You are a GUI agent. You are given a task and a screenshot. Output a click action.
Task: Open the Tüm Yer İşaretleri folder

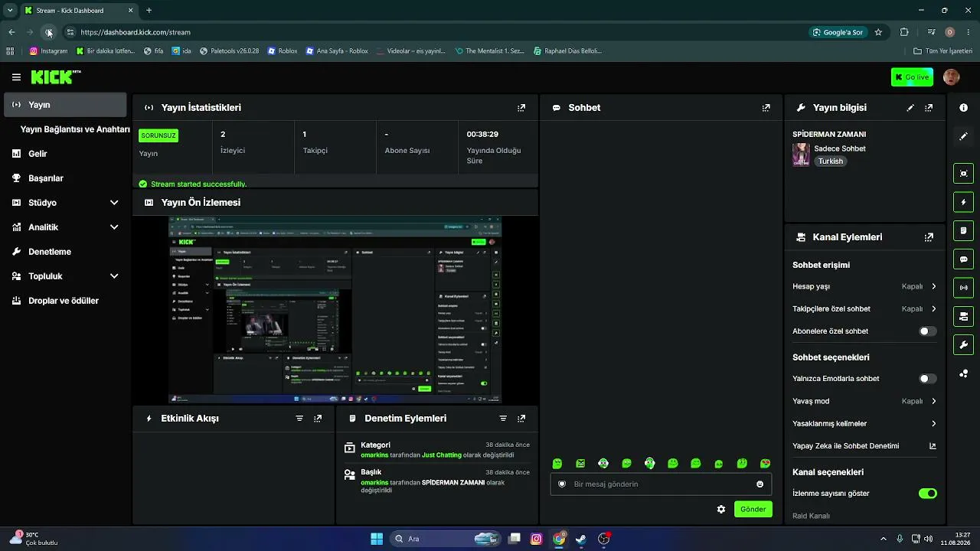point(942,51)
